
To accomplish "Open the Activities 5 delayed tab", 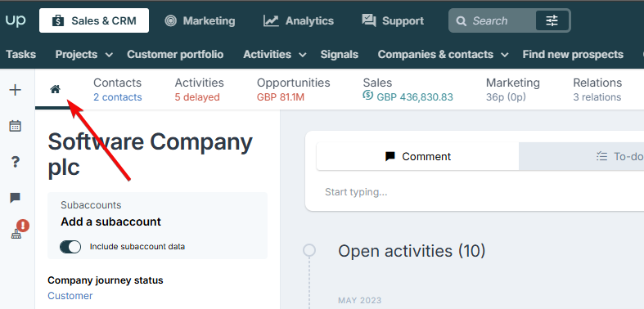I will pyautogui.click(x=199, y=89).
